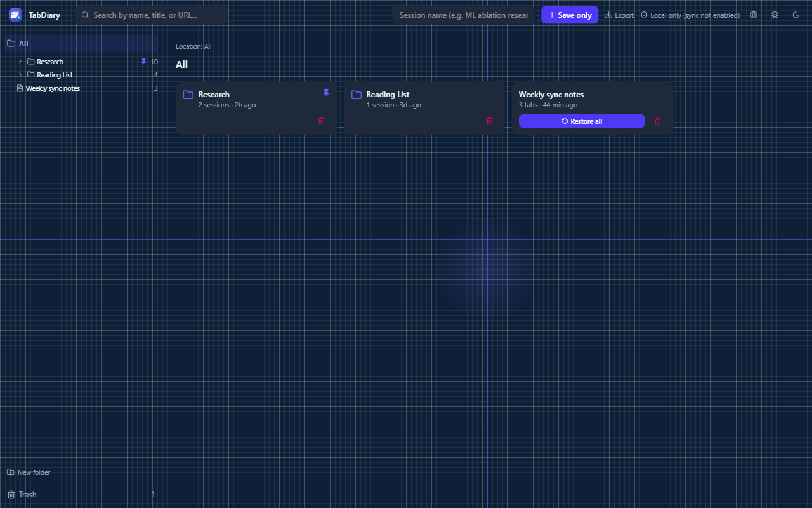Viewport: 812px width, 508px height.
Task: Focus the search by name field
Action: tap(152, 15)
